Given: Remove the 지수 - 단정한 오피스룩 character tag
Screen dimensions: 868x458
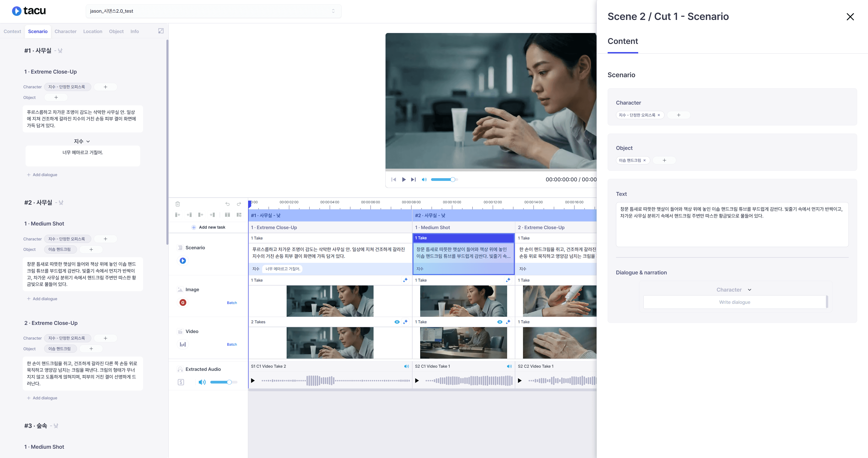Looking at the screenshot, I should [659, 115].
